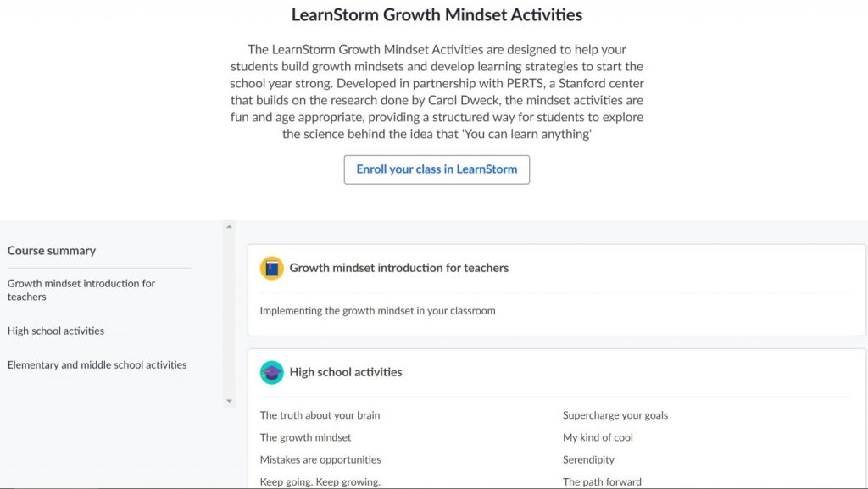
Task: Click the sidebar scroll down arrow
Action: pos(229,401)
